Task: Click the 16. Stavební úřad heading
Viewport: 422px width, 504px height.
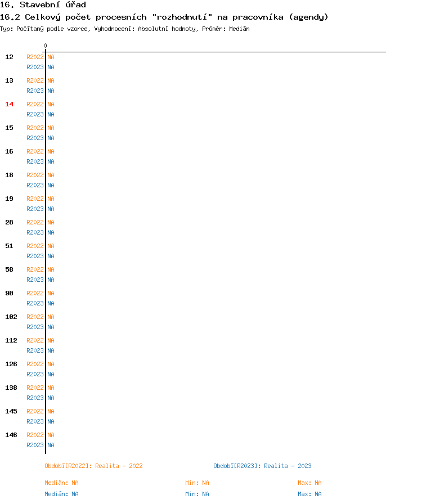Action: click(x=43, y=5)
